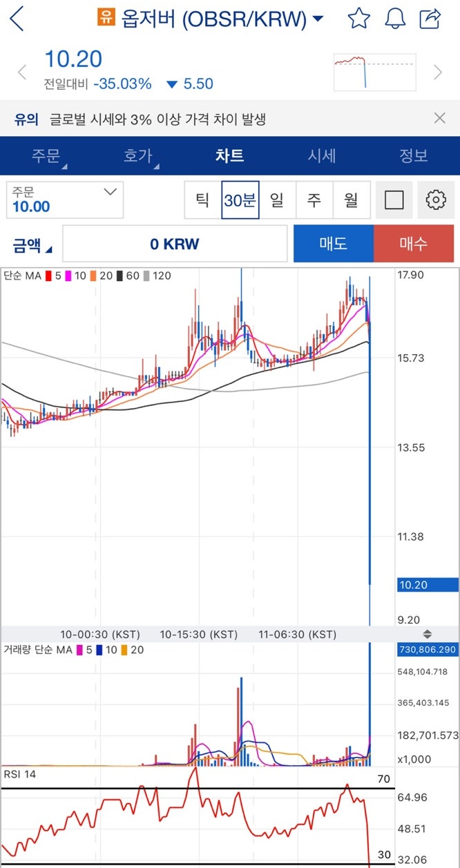
Task: Click the blue volume MA 10 swatch
Action: (x=99, y=650)
